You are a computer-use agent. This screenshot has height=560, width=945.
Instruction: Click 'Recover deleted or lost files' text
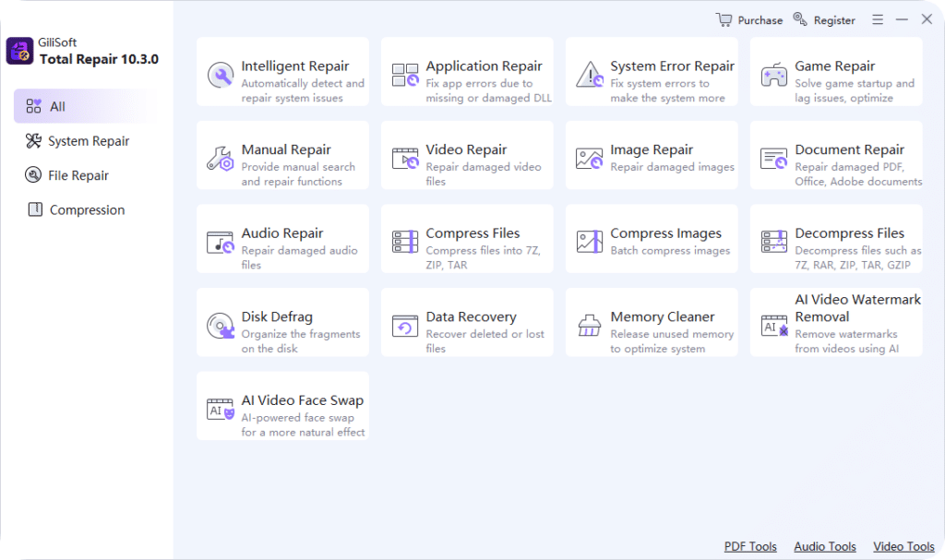coord(484,341)
